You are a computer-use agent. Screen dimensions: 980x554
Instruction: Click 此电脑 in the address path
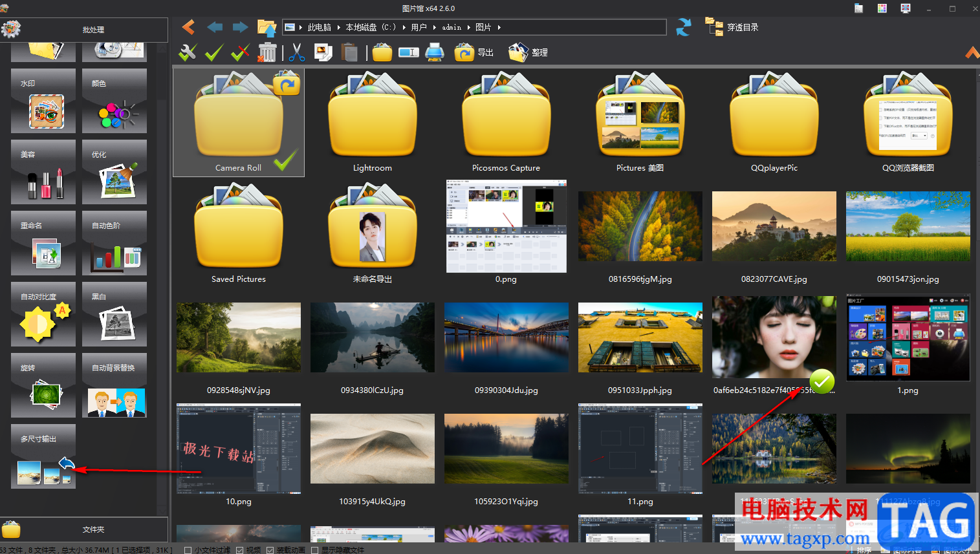(320, 27)
